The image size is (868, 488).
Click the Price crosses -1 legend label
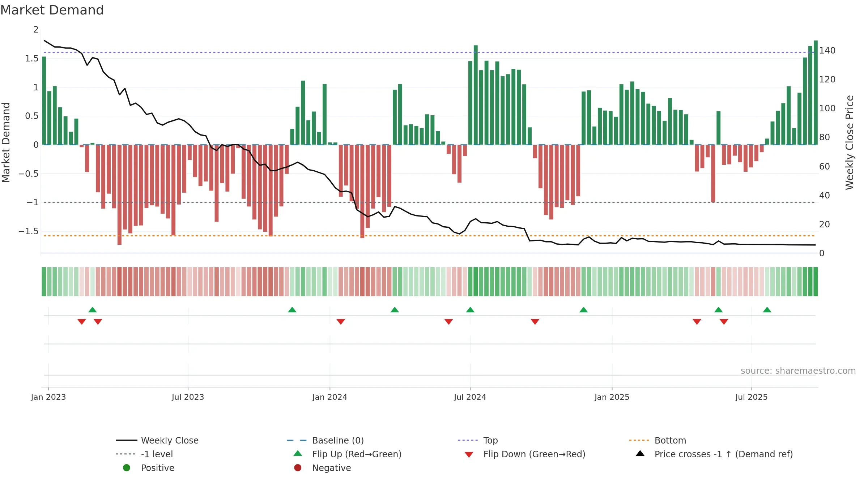[x=723, y=454]
